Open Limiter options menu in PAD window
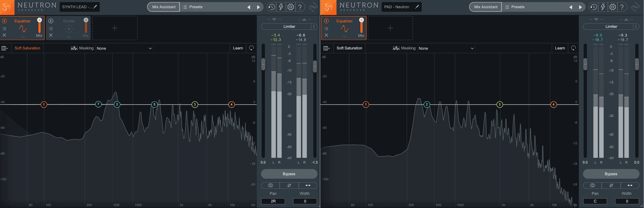Screen dimensions: 644x208 tap(636, 27)
